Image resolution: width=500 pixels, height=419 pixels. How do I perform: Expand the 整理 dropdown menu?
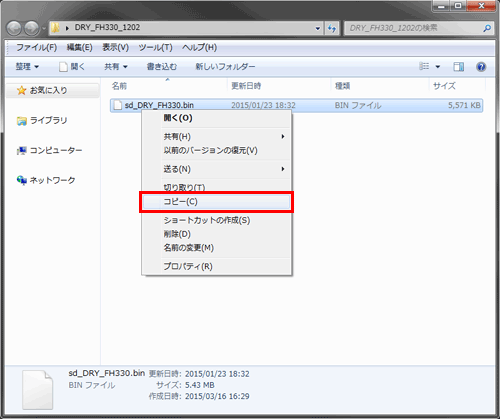[x=27, y=67]
